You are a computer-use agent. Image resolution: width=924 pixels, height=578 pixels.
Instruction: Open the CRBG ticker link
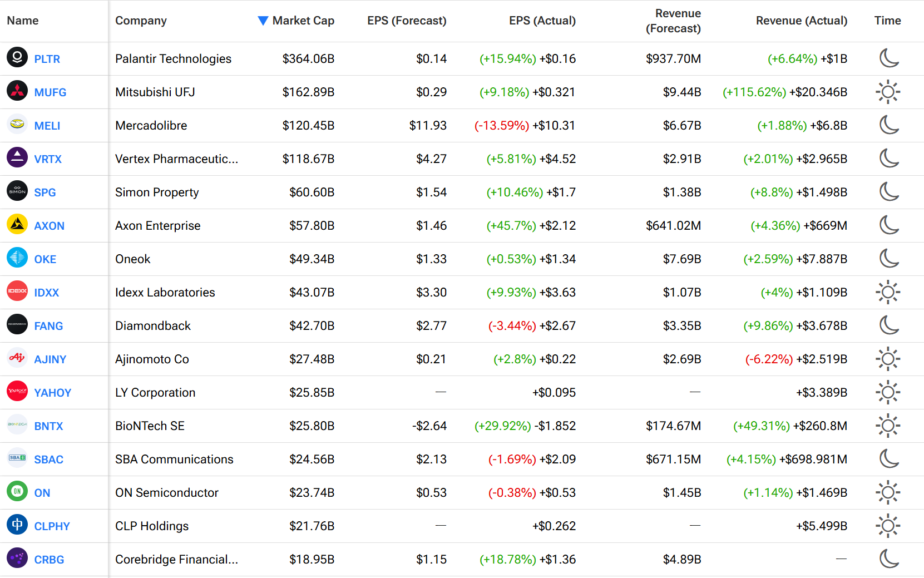49,560
